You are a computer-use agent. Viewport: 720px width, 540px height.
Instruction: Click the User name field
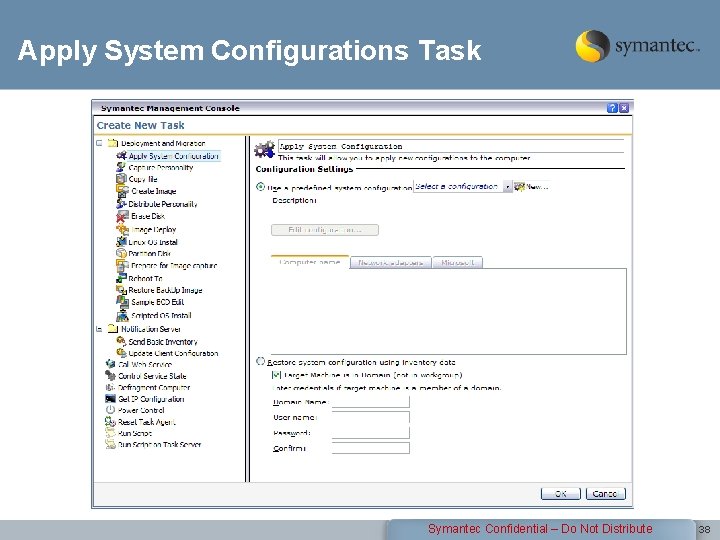370,417
